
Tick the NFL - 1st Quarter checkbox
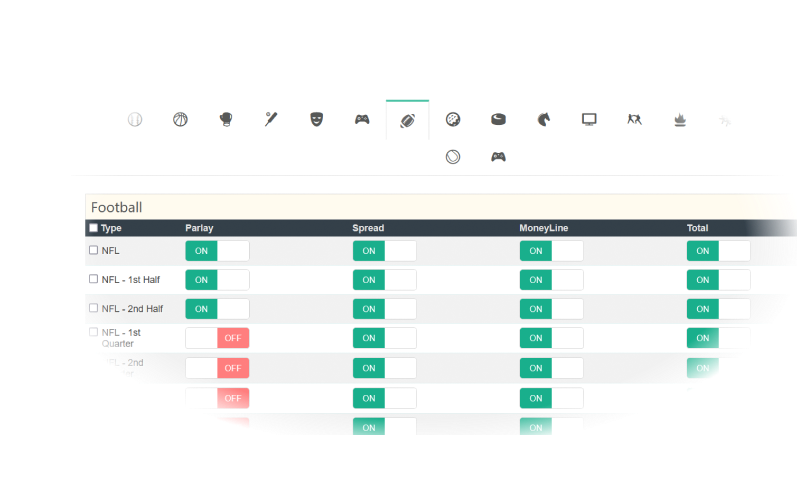coord(94,332)
